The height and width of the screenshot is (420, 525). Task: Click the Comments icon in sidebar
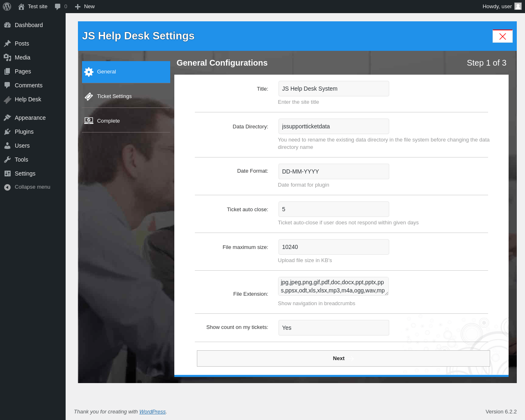click(7, 85)
